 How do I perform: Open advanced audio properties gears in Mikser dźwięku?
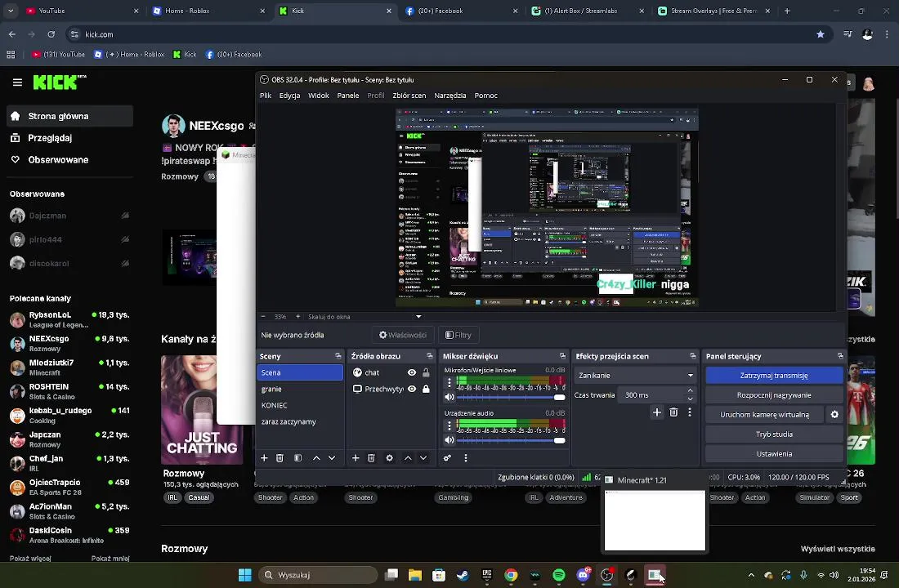pos(447,458)
